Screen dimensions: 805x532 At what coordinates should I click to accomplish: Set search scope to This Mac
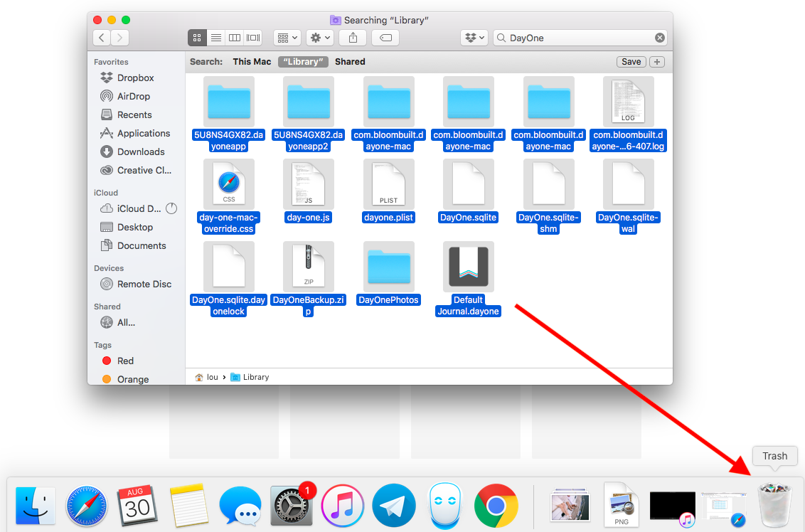(x=252, y=62)
